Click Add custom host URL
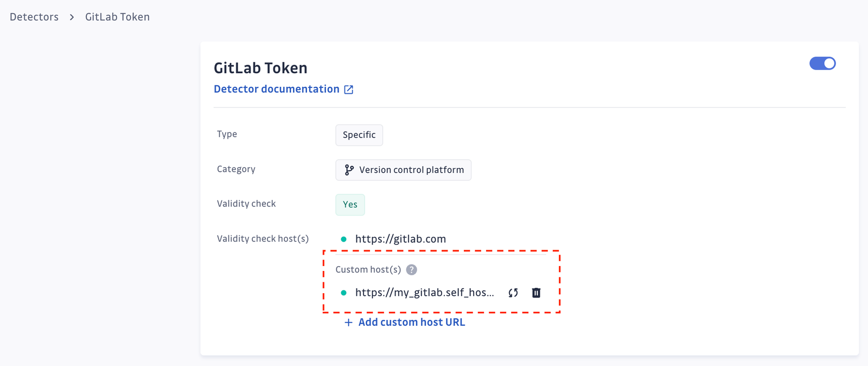 click(x=411, y=322)
